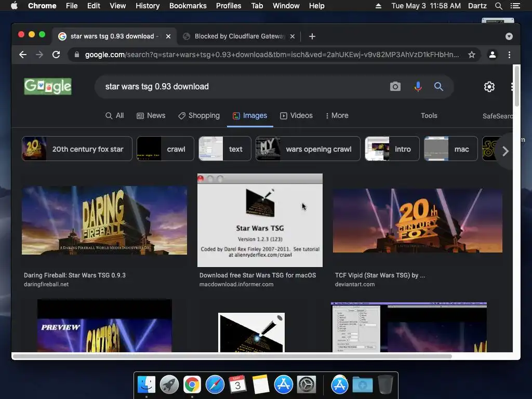Image resolution: width=532 pixels, height=399 pixels.
Task: Open the Bookmarks menu
Action: point(188,6)
